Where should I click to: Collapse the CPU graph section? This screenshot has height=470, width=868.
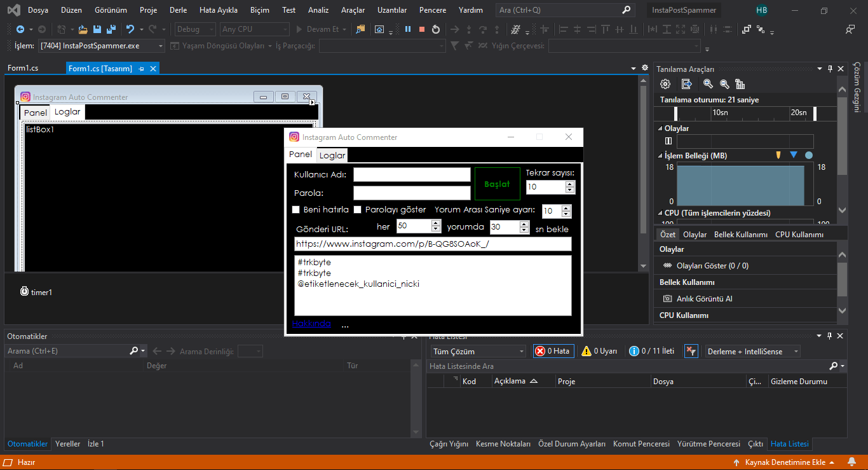click(x=660, y=213)
